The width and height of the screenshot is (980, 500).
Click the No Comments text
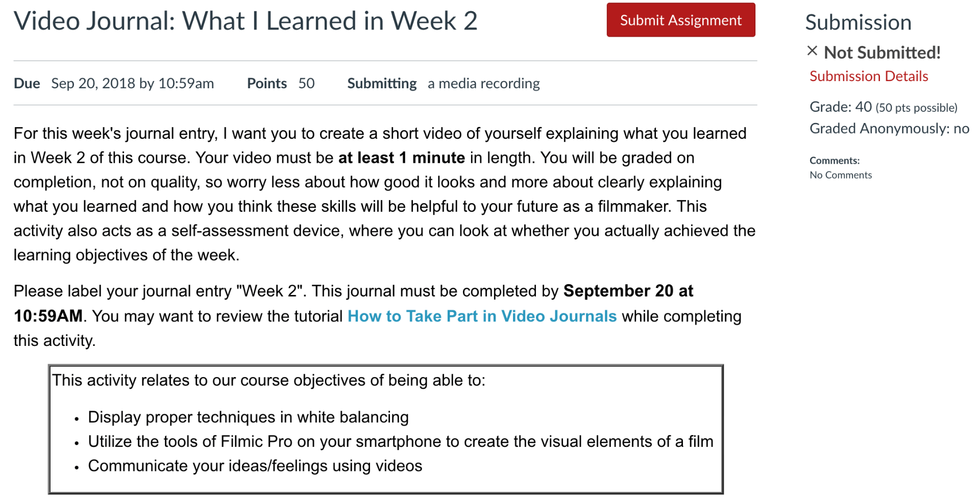point(841,175)
